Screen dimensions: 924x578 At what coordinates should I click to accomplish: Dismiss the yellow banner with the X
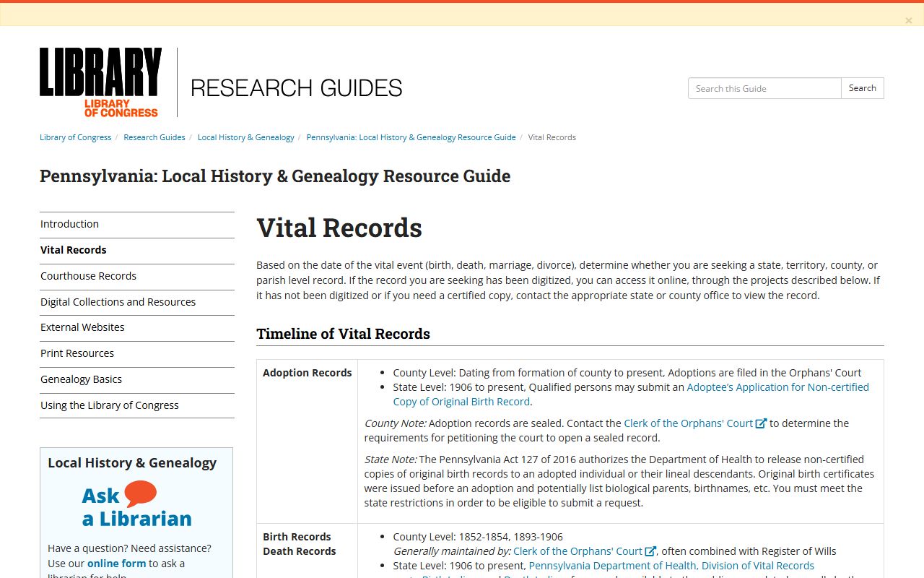908,20
